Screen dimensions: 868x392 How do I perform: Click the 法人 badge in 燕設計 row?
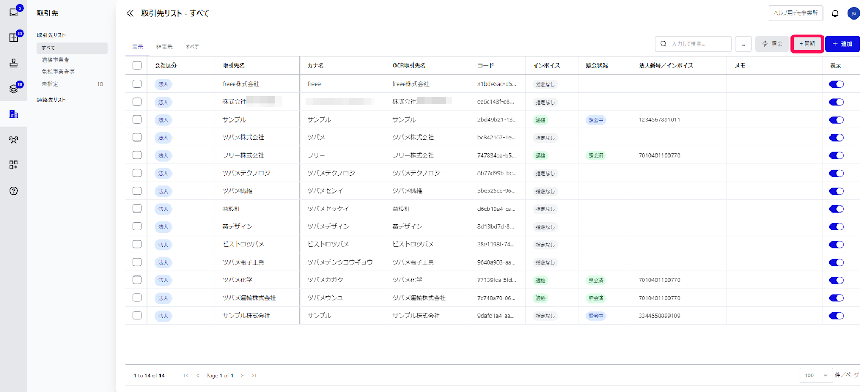(163, 209)
